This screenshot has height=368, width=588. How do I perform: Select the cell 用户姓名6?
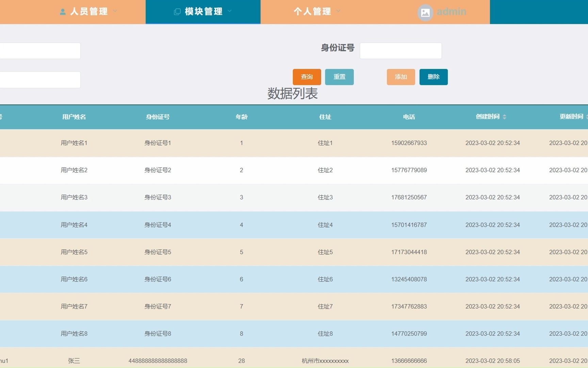pyautogui.click(x=74, y=279)
